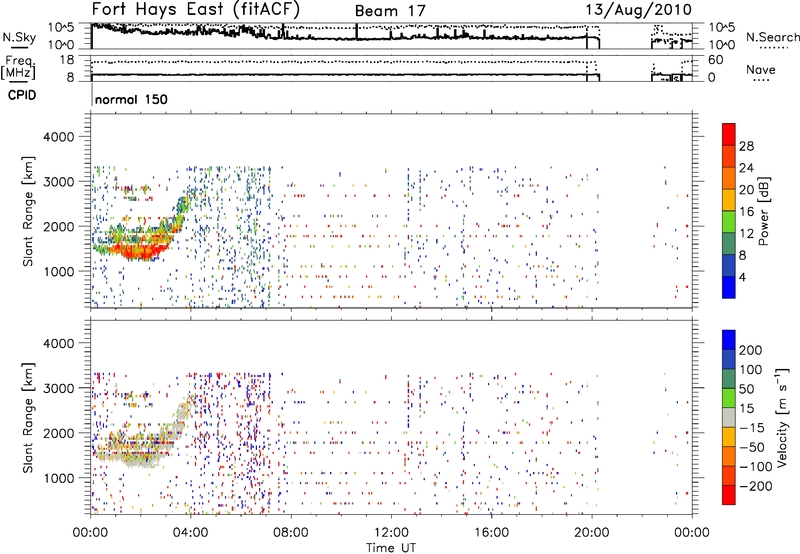The height and width of the screenshot is (554, 800).
Task: Click the title 'Fort Hays East (fitACF)'
Action: (196, 10)
